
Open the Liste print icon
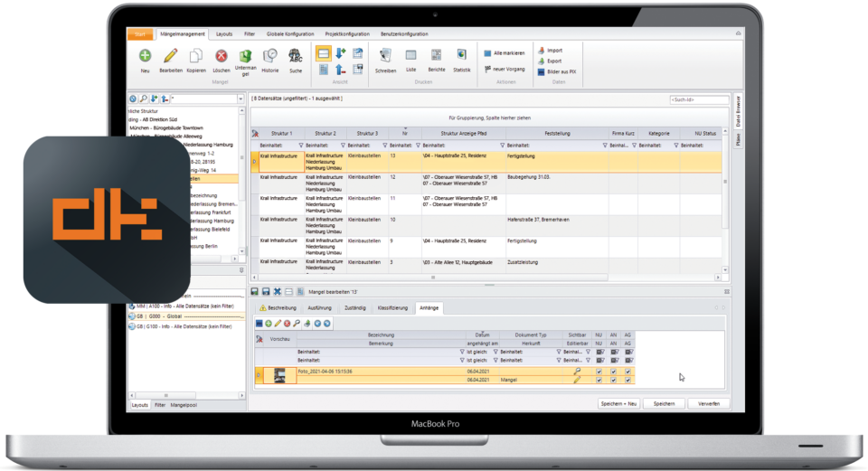coord(410,55)
